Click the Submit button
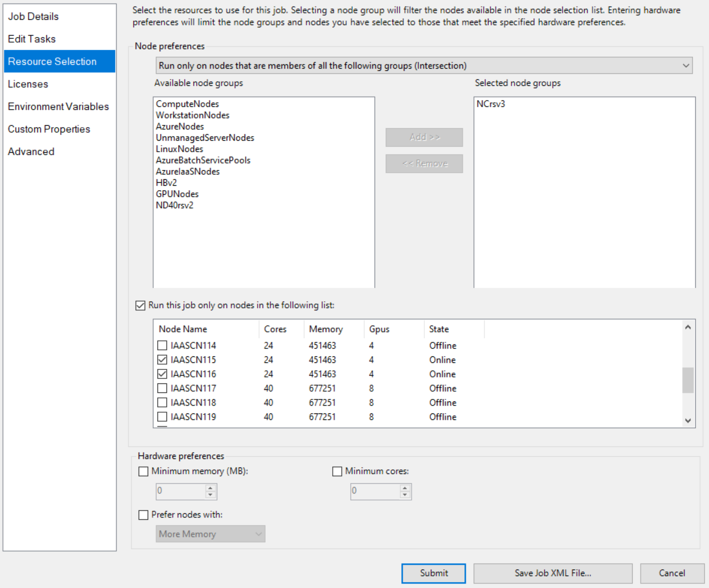This screenshot has height=588, width=709. tap(433, 573)
